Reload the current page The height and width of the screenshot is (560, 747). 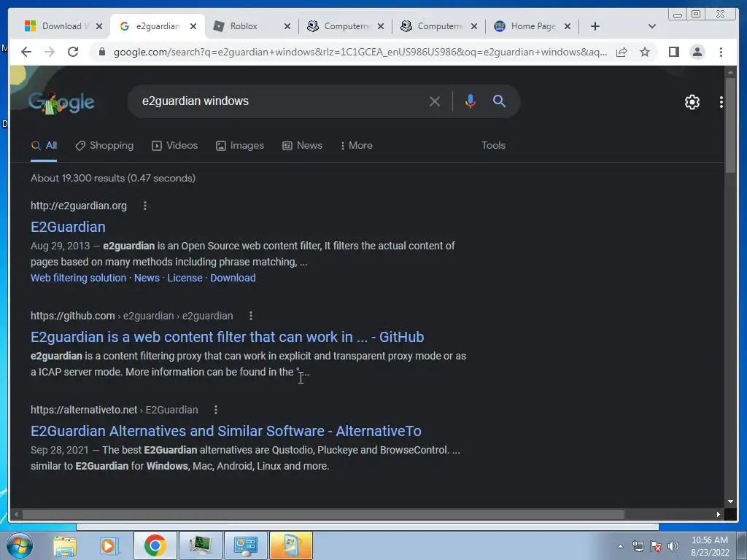pos(73,52)
